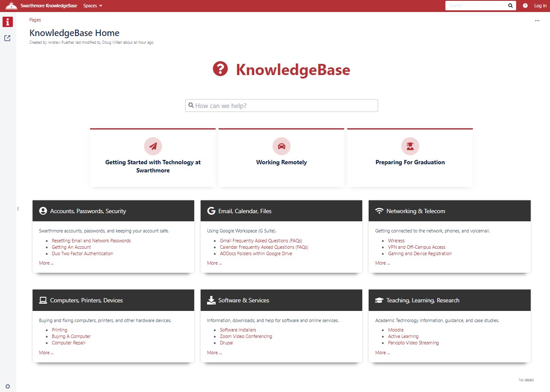Open the Computer Repair link

(x=69, y=343)
